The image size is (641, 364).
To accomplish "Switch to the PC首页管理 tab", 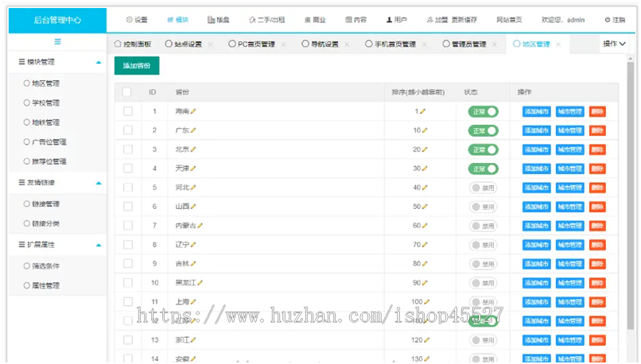I will (x=252, y=45).
